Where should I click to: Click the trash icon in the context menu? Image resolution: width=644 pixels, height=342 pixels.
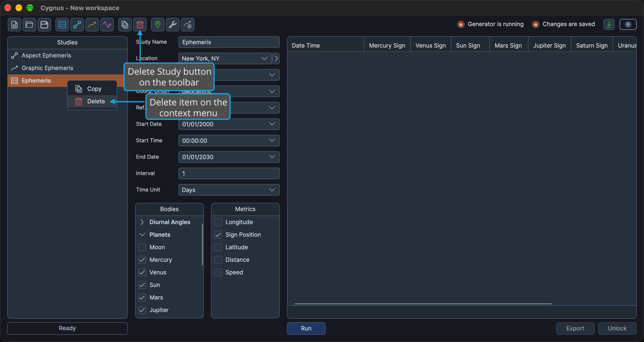(79, 101)
